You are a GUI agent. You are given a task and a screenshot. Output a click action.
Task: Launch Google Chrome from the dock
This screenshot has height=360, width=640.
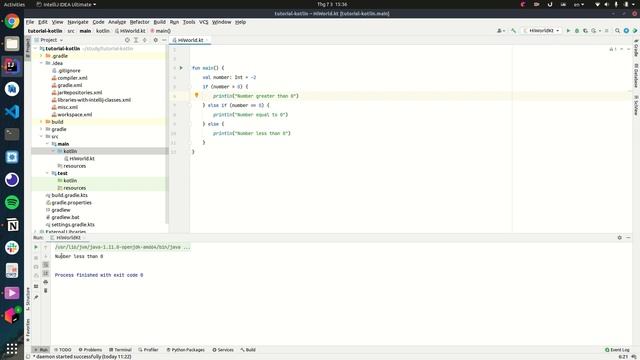(x=12, y=21)
